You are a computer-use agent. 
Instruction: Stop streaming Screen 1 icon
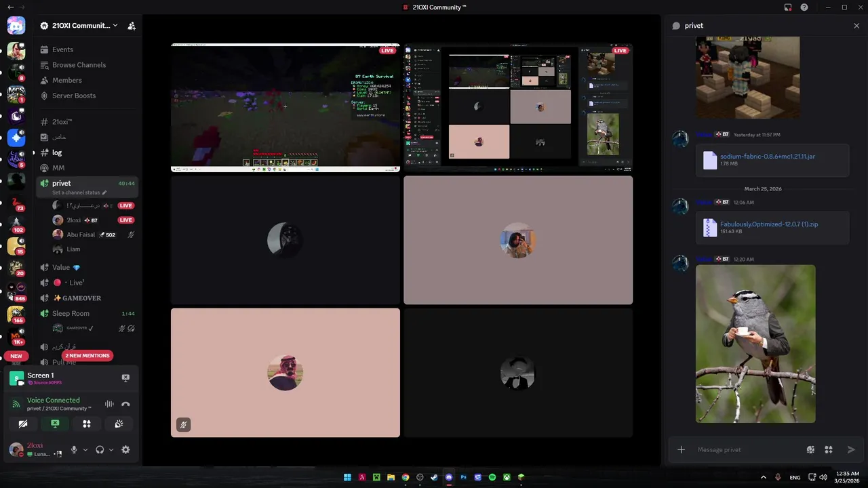coord(125,378)
